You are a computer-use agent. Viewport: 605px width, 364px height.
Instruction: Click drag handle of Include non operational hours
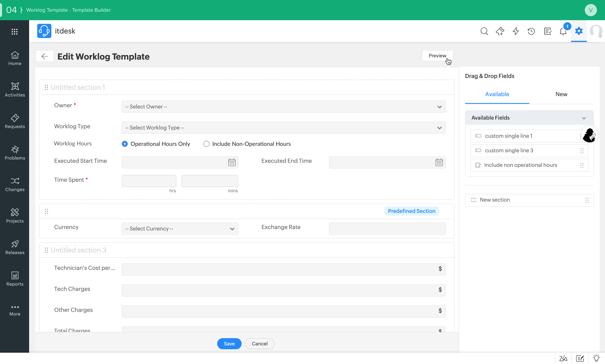582,165
